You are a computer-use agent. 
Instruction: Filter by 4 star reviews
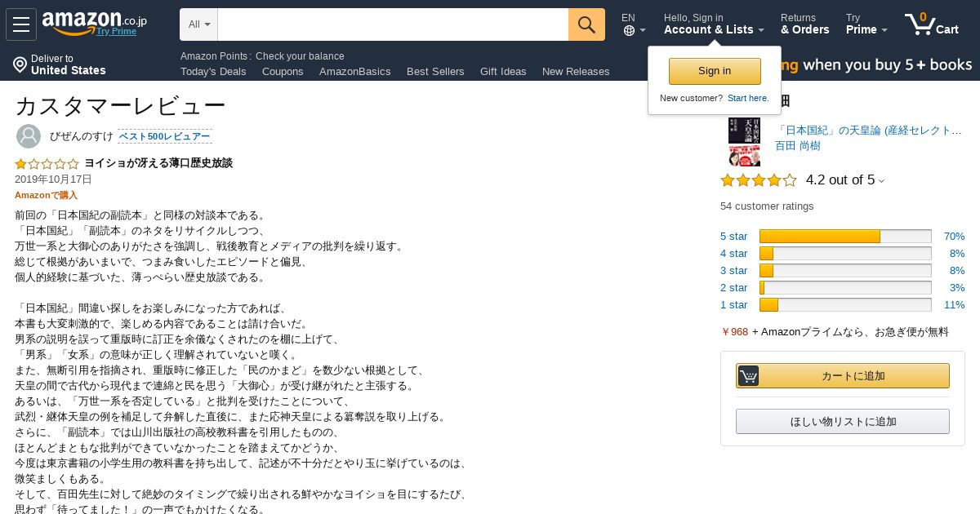tap(733, 254)
